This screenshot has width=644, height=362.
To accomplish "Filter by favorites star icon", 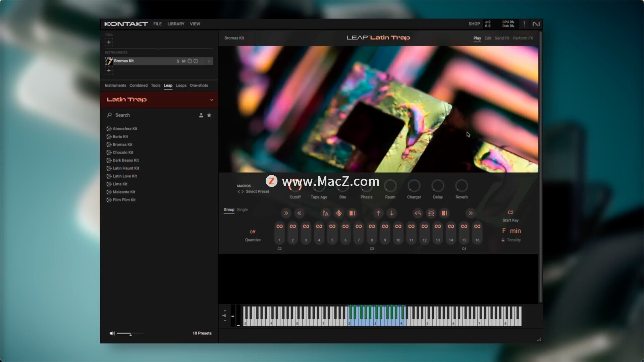I will coord(209,115).
